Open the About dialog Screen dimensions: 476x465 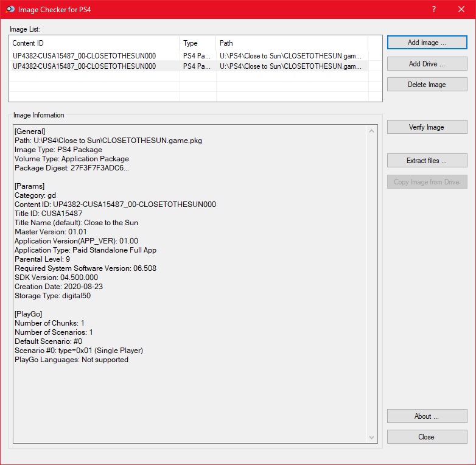click(x=427, y=416)
